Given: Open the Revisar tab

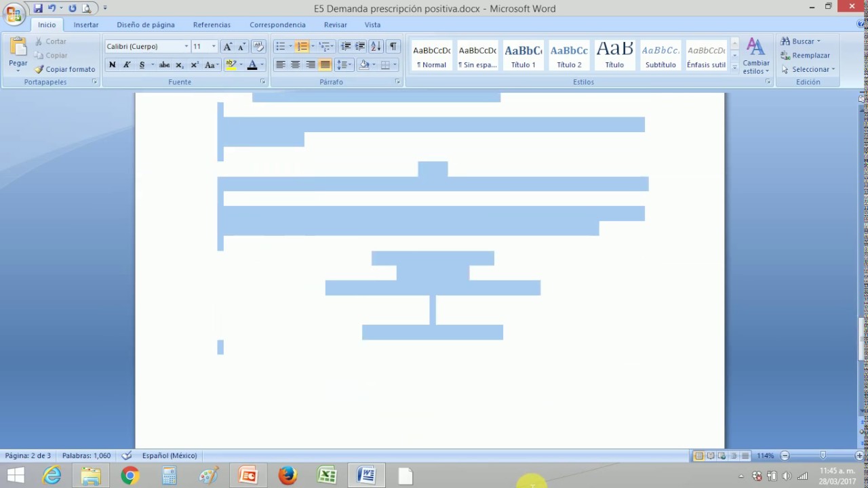Looking at the screenshot, I should click(336, 24).
